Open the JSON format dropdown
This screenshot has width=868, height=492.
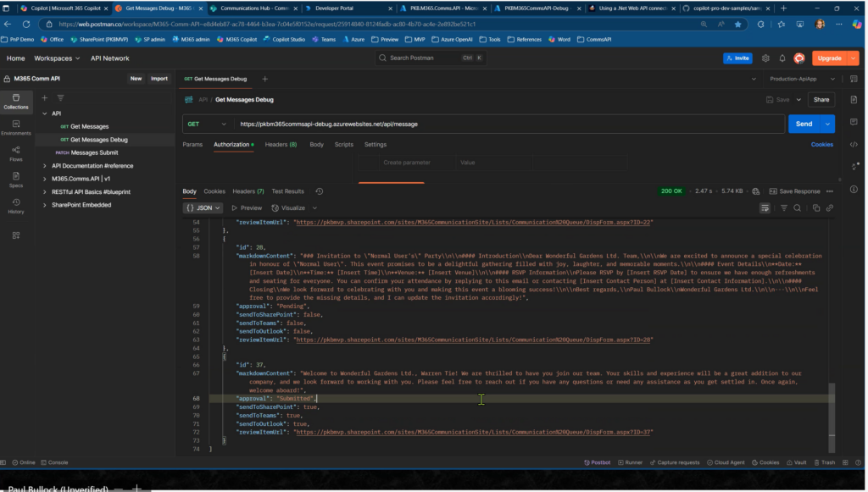pos(203,207)
